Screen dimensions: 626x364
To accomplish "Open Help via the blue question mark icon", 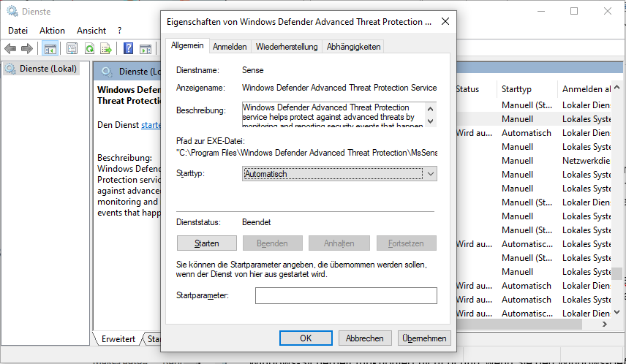I will pyautogui.click(x=128, y=49).
